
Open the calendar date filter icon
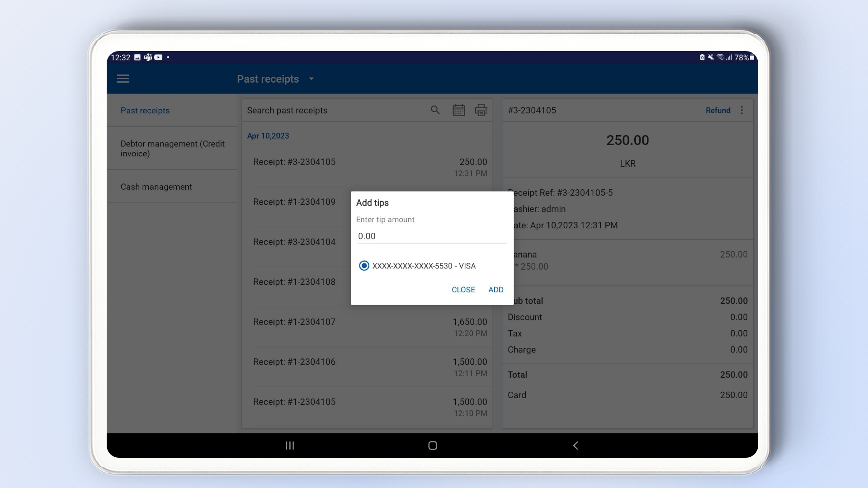458,110
